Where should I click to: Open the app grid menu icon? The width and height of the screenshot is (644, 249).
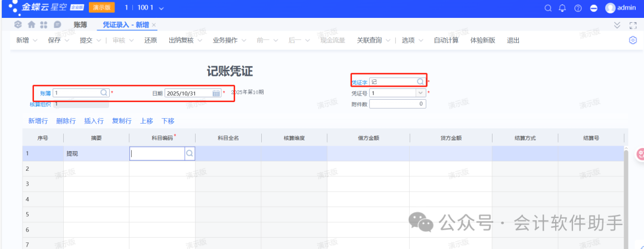(x=44, y=24)
